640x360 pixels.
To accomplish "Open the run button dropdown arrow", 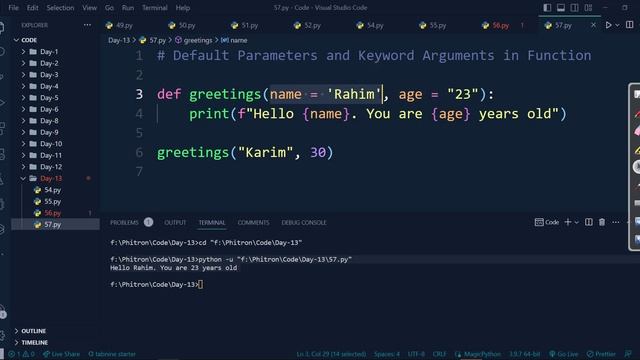I will pyautogui.click(x=617, y=25).
